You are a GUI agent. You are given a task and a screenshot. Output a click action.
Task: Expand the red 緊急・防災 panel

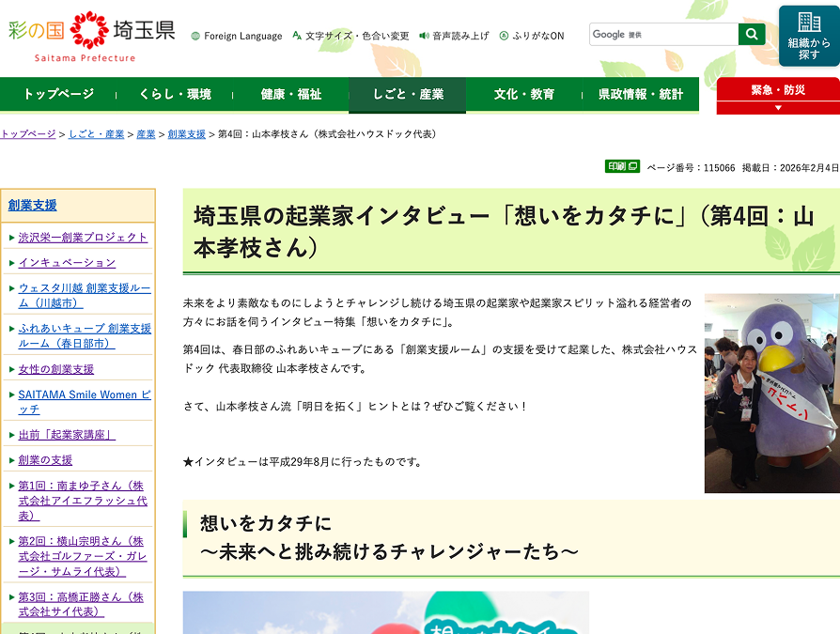point(778,96)
